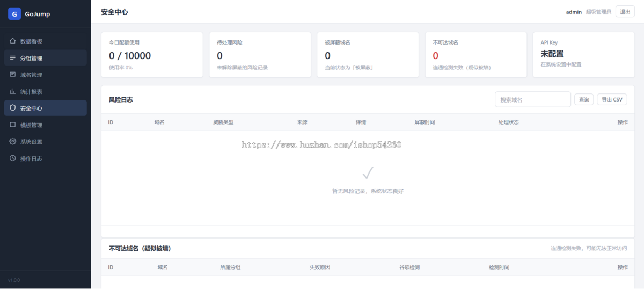Screen dimensions: 644x289
Task: Click the 详情 column header
Action: [361, 122]
